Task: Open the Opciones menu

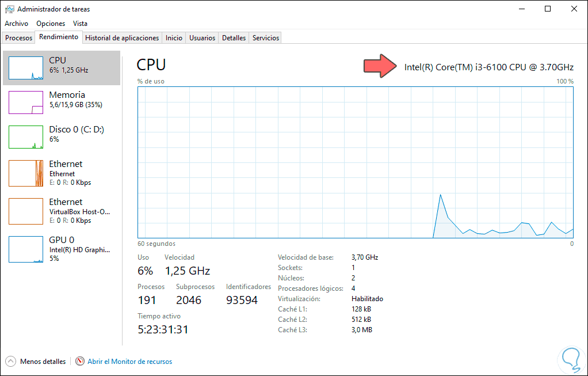Action: [51, 23]
